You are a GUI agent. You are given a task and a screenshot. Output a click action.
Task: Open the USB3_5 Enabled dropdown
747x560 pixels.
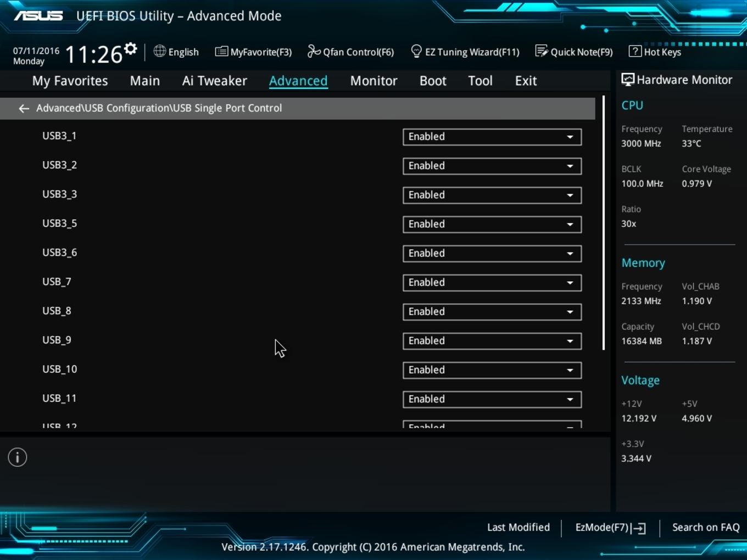[x=492, y=224]
